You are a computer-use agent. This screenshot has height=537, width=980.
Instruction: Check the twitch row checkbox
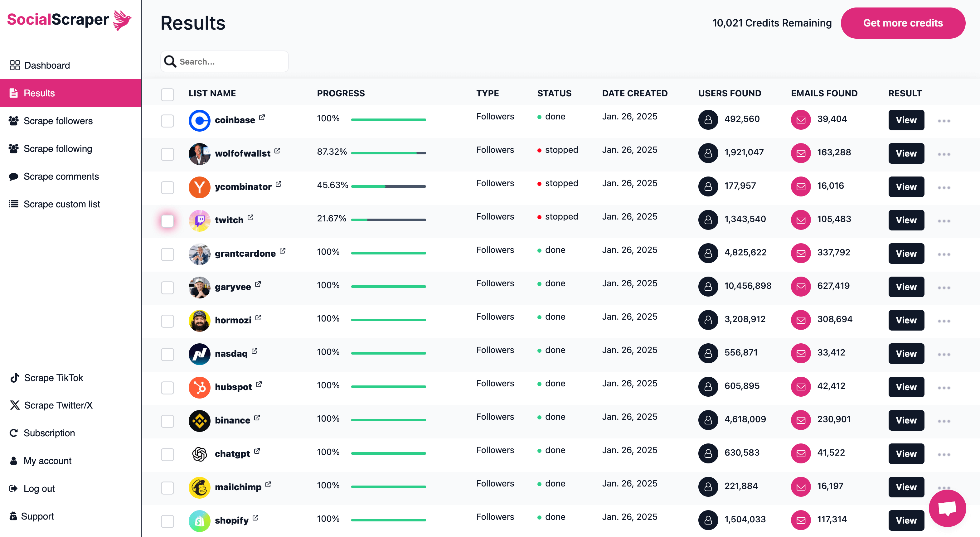click(167, 220)
